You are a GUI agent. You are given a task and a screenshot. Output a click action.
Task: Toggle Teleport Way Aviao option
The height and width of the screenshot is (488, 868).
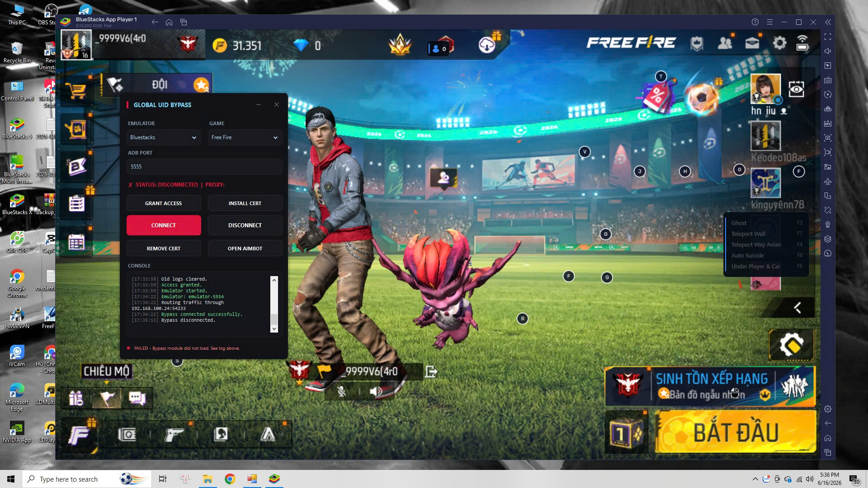pyautogui.click(x=766, y=244)
